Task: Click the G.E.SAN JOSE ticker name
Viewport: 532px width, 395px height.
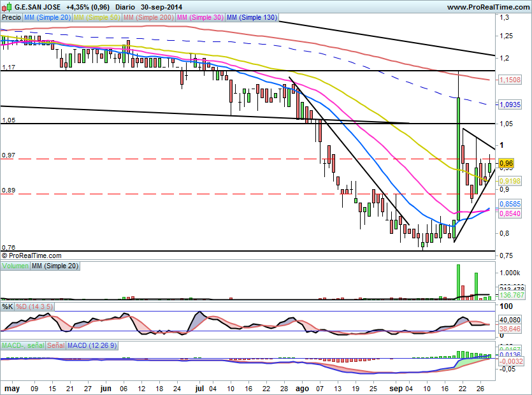Action: [x=38, y=7]
